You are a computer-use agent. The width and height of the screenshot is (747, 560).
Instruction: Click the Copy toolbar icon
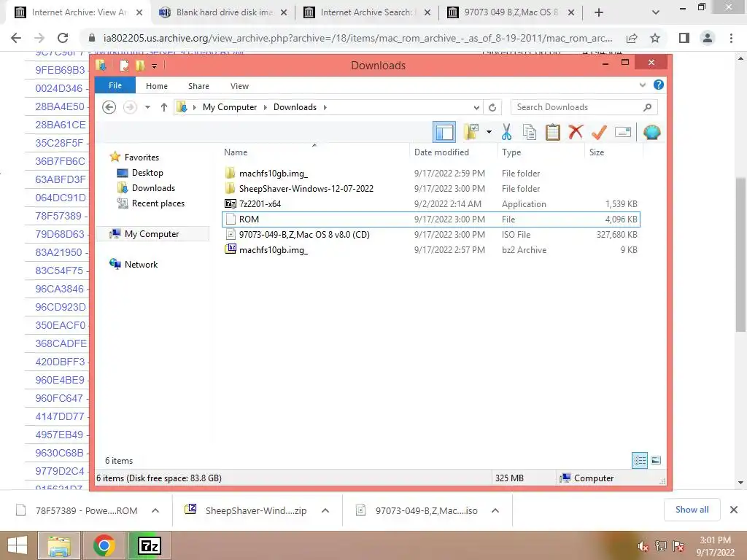pyautogui.click(x=530, y=132)
